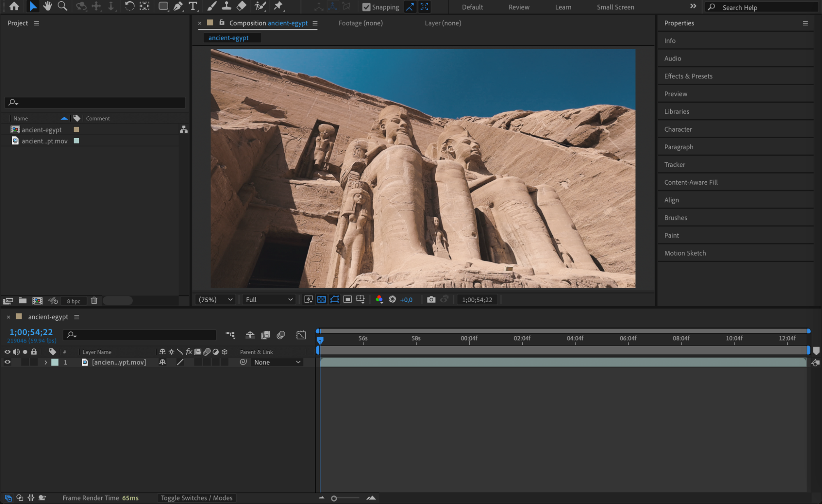
Task: Open the Footage (none) tab
Action: [360, 23]
